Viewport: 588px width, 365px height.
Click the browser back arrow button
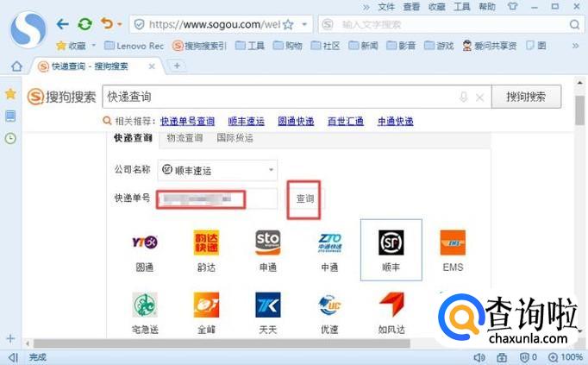click(63, 24)
